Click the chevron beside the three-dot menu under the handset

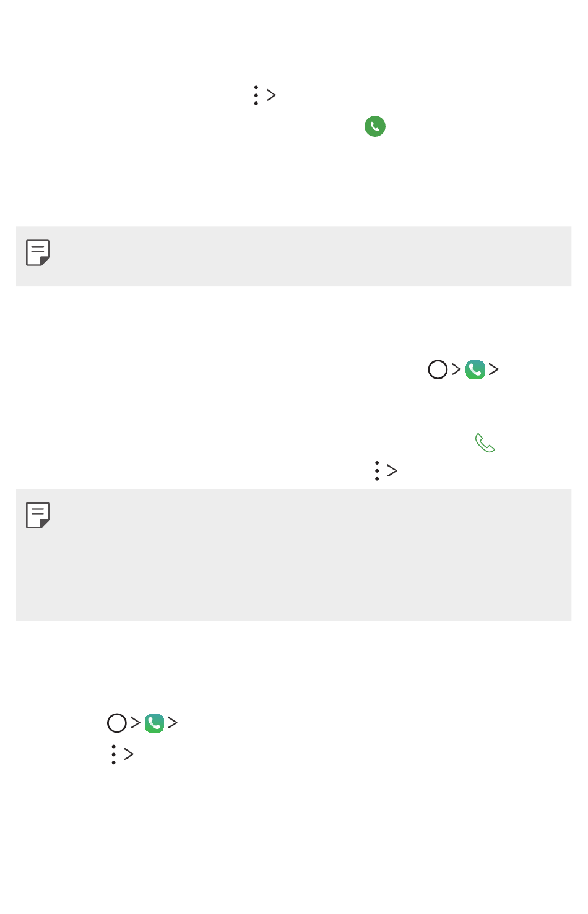coord(392,471)
